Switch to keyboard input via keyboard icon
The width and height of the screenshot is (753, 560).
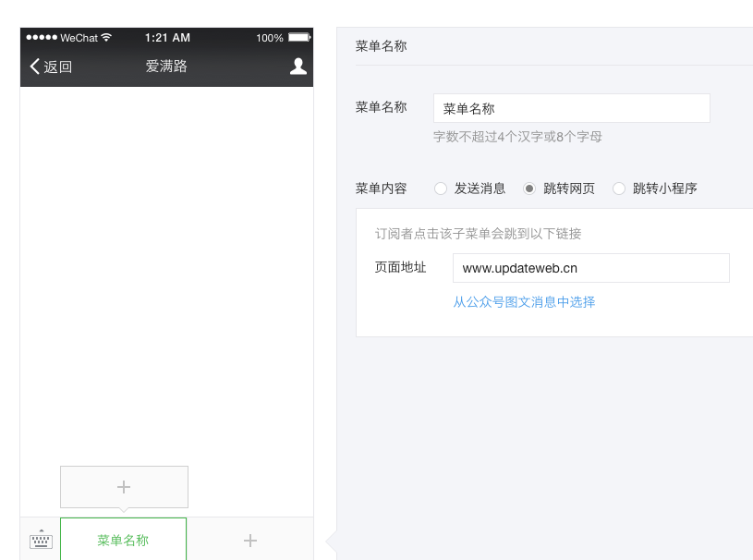point(41,541)
